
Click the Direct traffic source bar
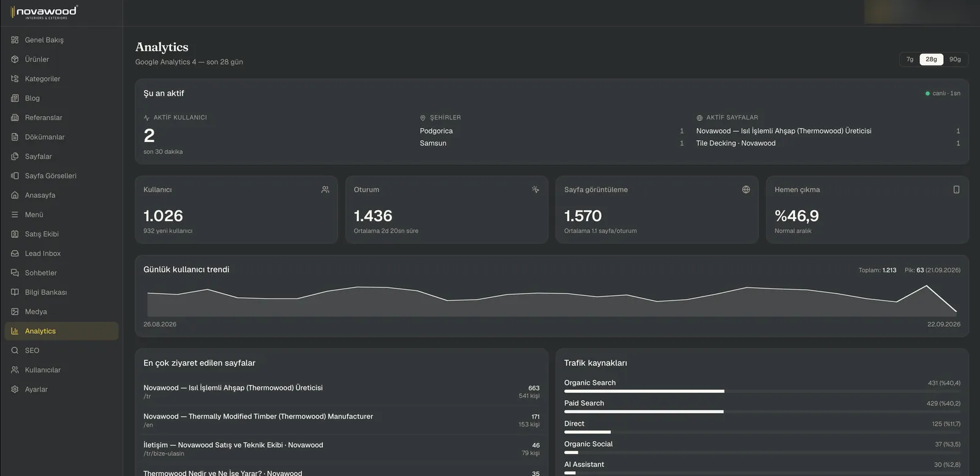pyautogui.click(x=762, y=432)
